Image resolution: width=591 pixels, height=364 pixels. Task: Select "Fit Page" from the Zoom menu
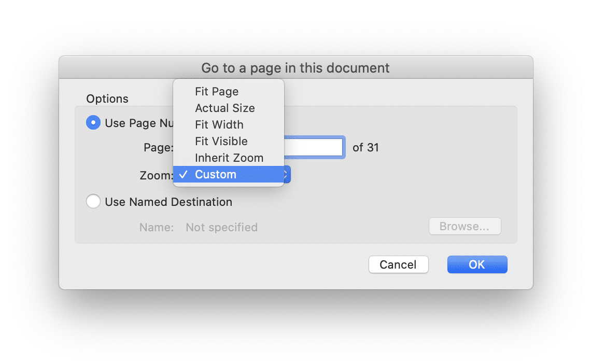coord(216,91)
